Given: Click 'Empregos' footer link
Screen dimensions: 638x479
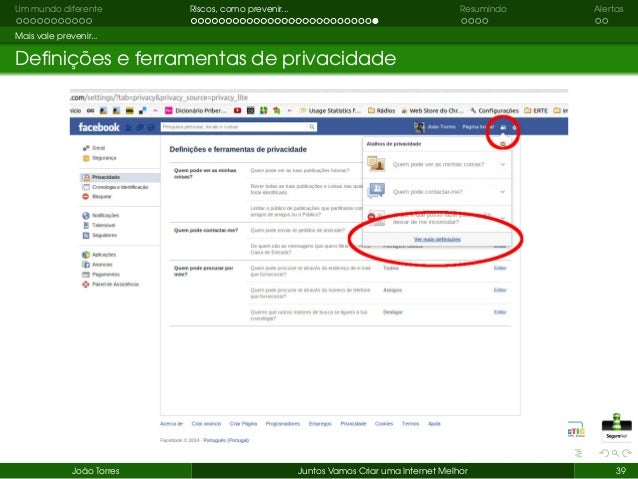Looking at the screenshot, I should [x=320, y=424].
